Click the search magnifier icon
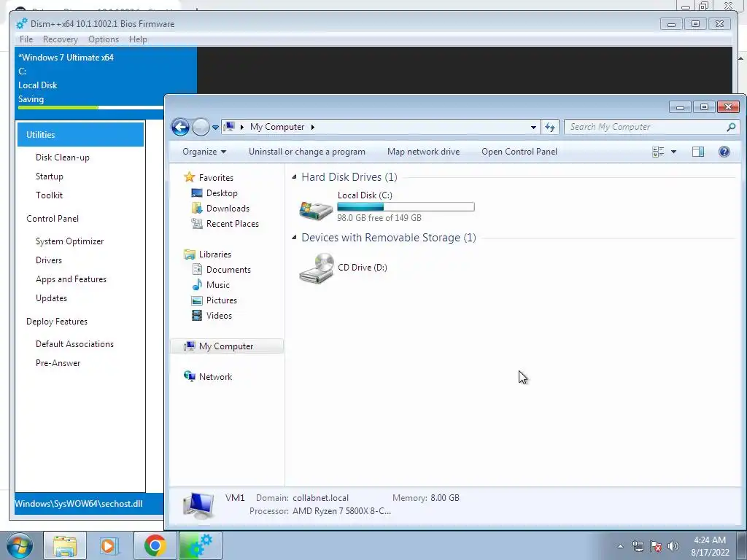The image size is (747, 560). 731,127
